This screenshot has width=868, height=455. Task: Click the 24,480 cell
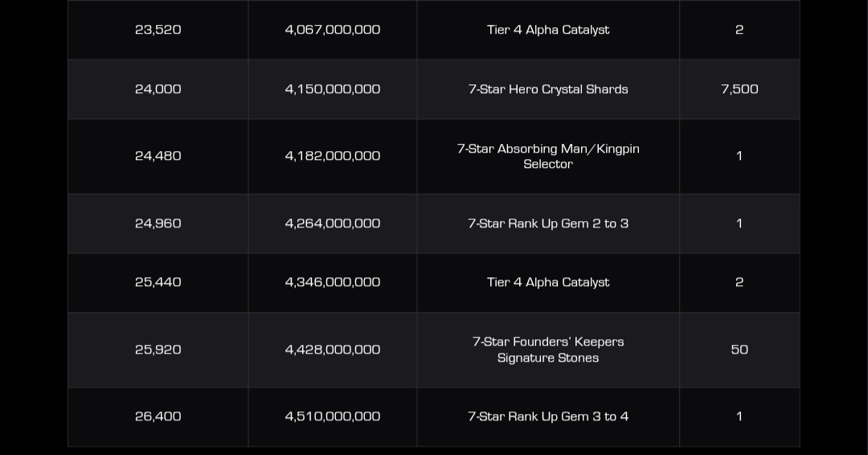coord(158,156)
